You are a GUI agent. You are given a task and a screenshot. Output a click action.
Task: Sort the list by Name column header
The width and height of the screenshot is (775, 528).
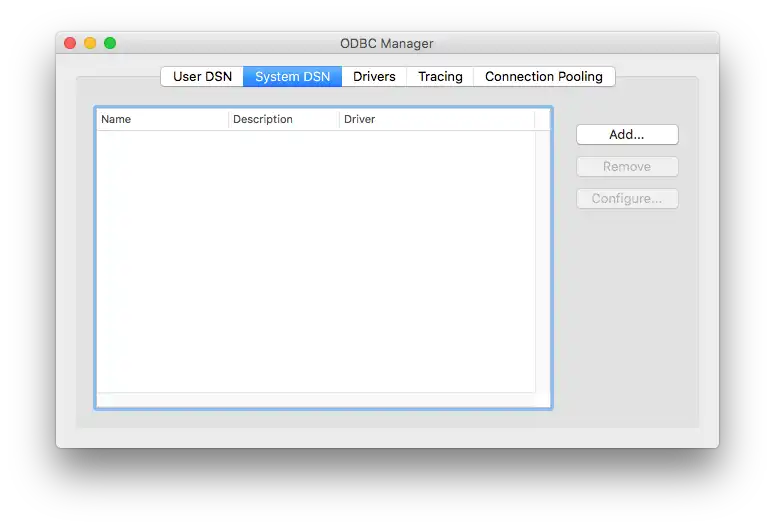click(162, 119)
